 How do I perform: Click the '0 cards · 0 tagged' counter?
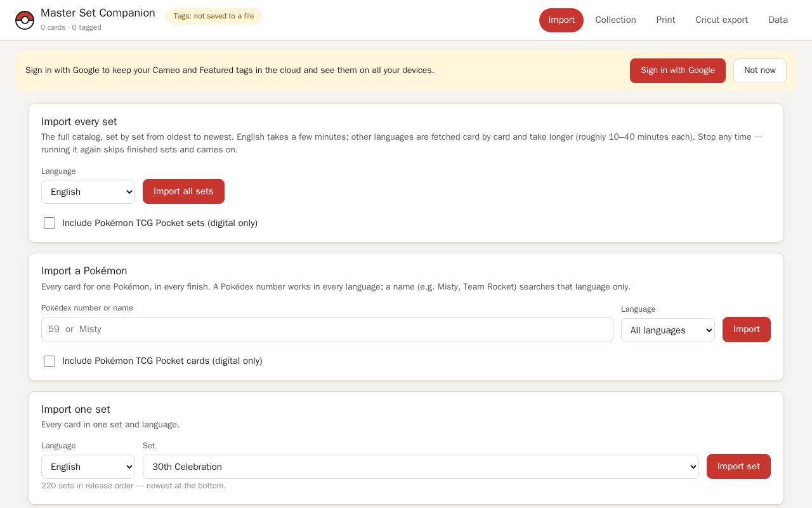71,27
